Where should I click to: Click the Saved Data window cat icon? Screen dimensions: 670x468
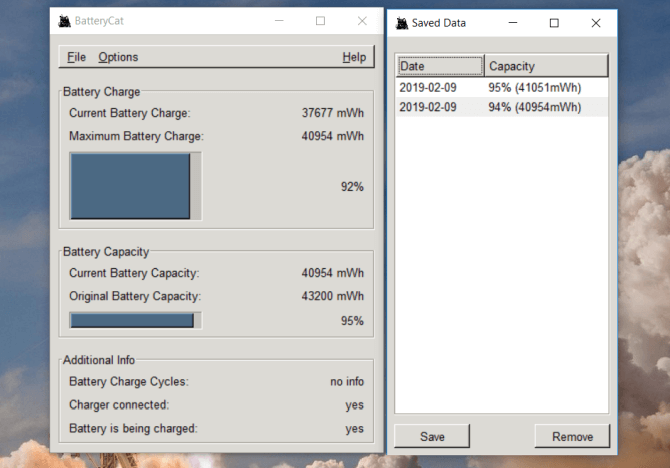coord(402,23)
